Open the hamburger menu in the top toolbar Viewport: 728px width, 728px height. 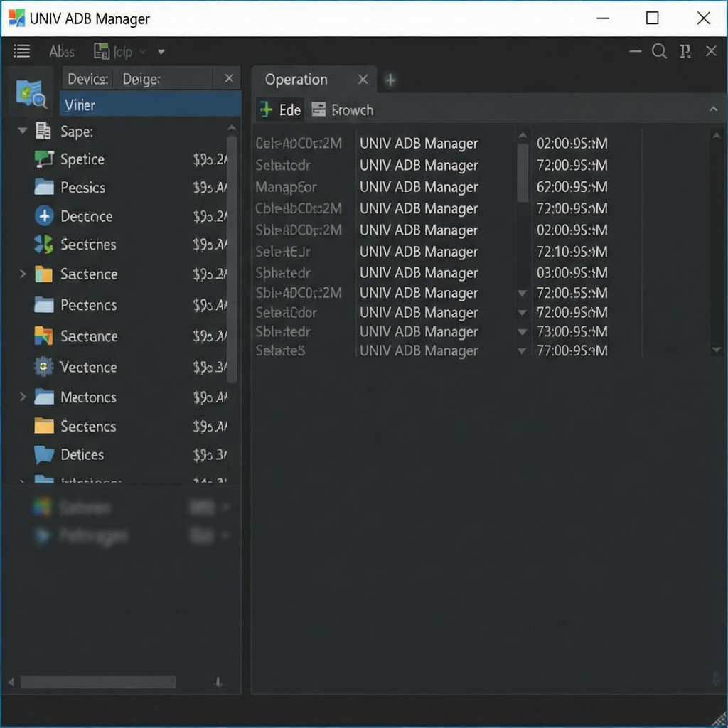21,51
